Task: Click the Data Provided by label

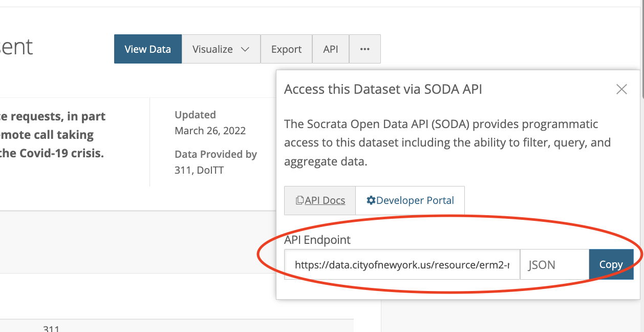Action: pos(216,154)
